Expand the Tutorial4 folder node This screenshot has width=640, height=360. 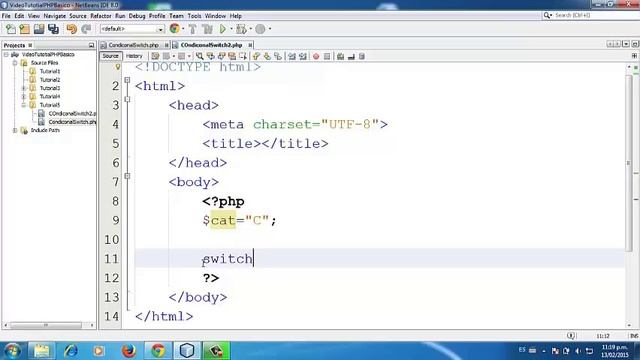coord(24,97)
